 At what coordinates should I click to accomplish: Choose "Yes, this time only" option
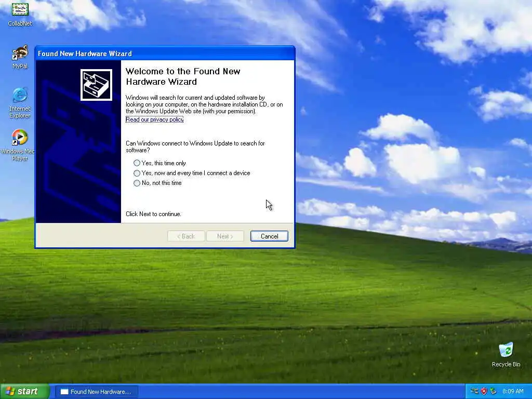click(159, 163)
